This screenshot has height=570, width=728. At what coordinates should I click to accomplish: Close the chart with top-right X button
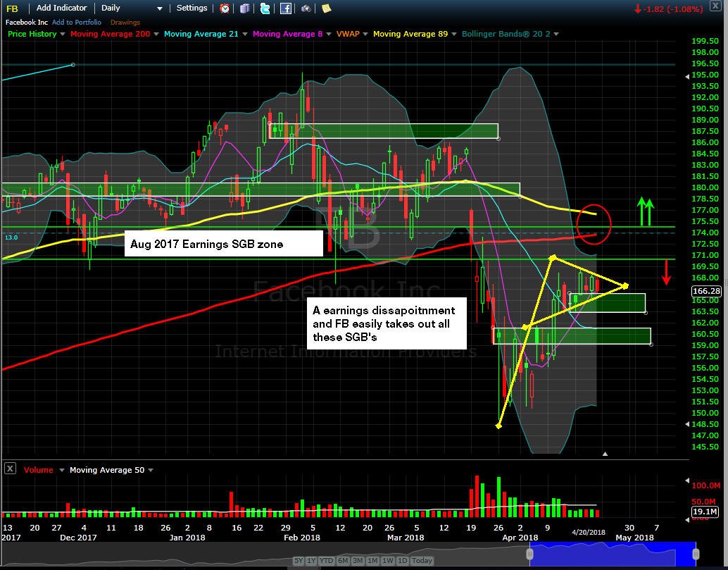pyautogui.click(x=715, y=6)
